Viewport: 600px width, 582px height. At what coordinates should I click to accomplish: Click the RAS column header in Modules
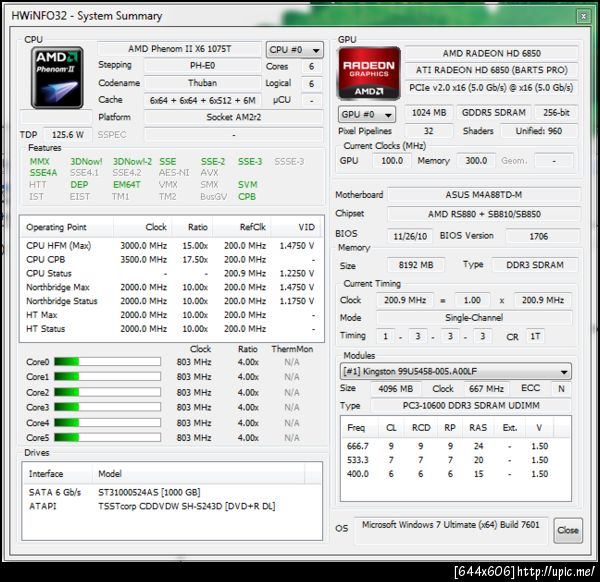[x=478, y=427]
